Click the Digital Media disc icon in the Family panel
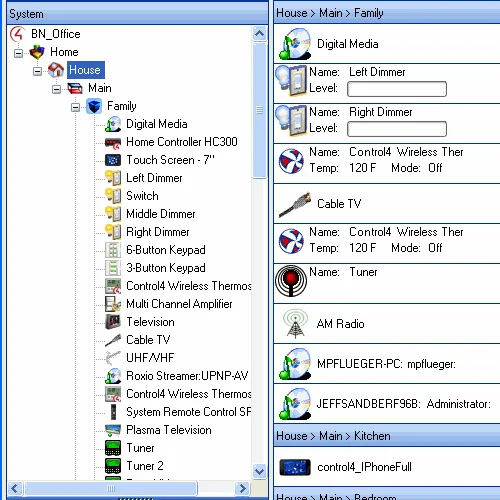The image size is (500, 500). [295, 44]
